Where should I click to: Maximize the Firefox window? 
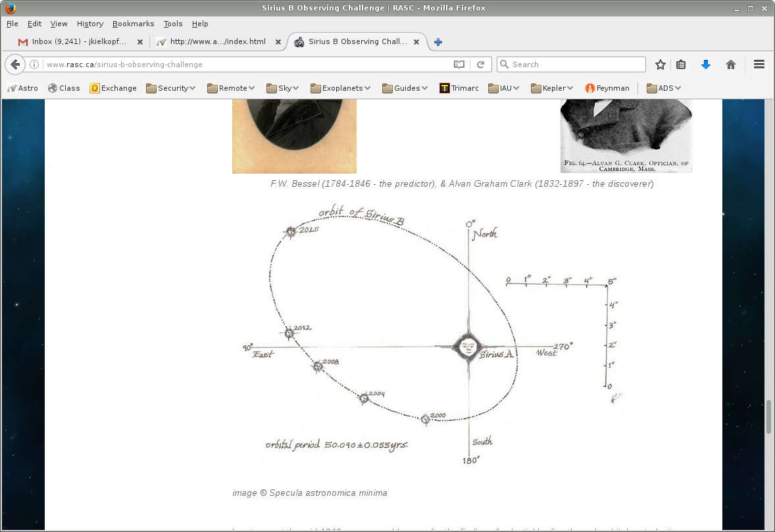(750, 9)
